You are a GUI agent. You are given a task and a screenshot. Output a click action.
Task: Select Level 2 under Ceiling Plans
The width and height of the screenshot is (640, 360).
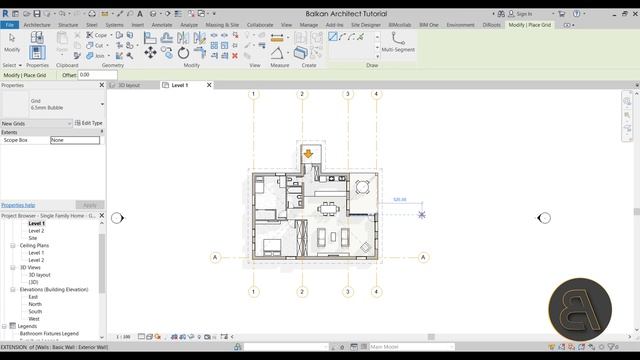click(36, 260)
